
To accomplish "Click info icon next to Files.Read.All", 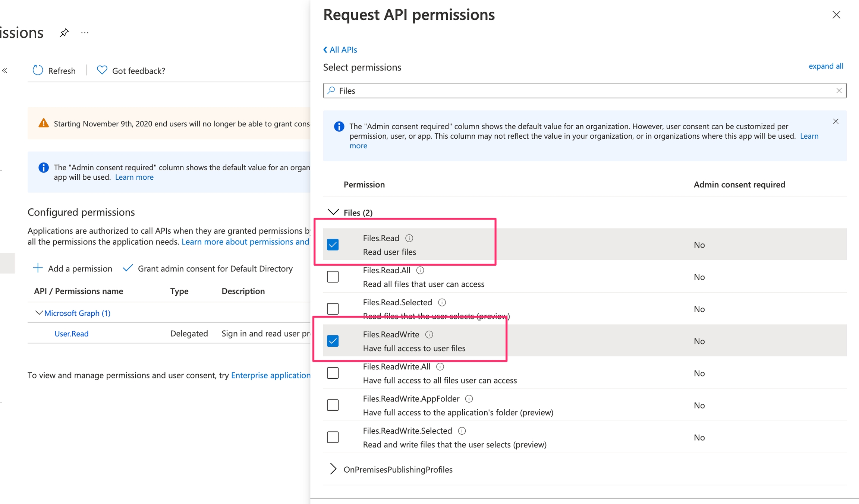I will (420, 270).
